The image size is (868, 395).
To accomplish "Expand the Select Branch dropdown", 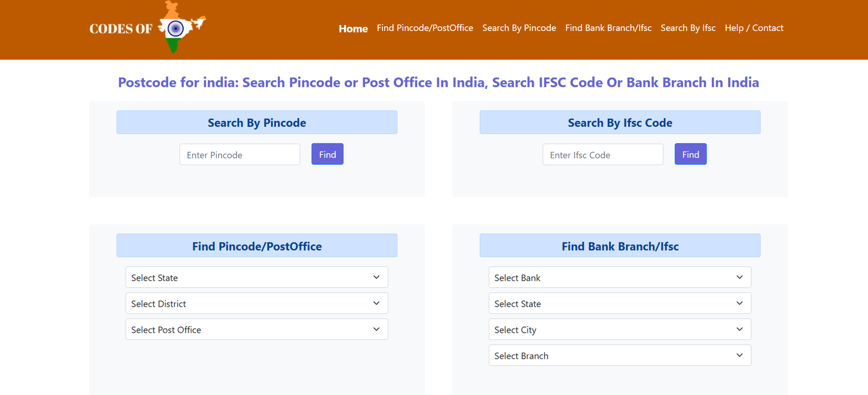I will pyautogui.click(x=620, y=355).
